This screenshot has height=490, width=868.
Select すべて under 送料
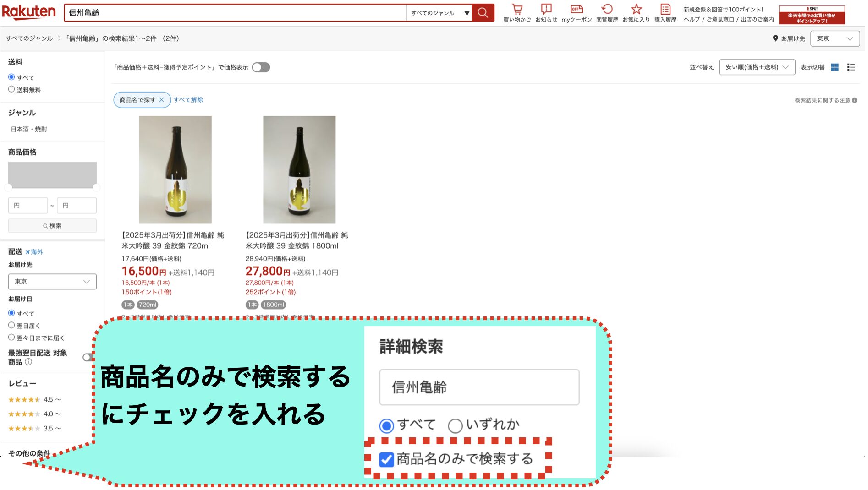(11, 77)
